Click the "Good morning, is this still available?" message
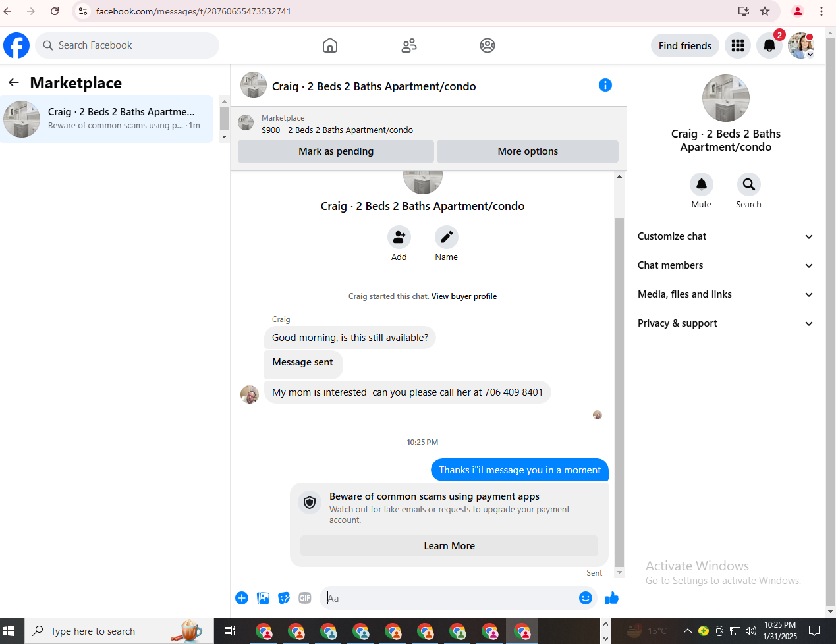Image resolution: width=836 pixels, height=644 pixels. (x=350, y=338)
